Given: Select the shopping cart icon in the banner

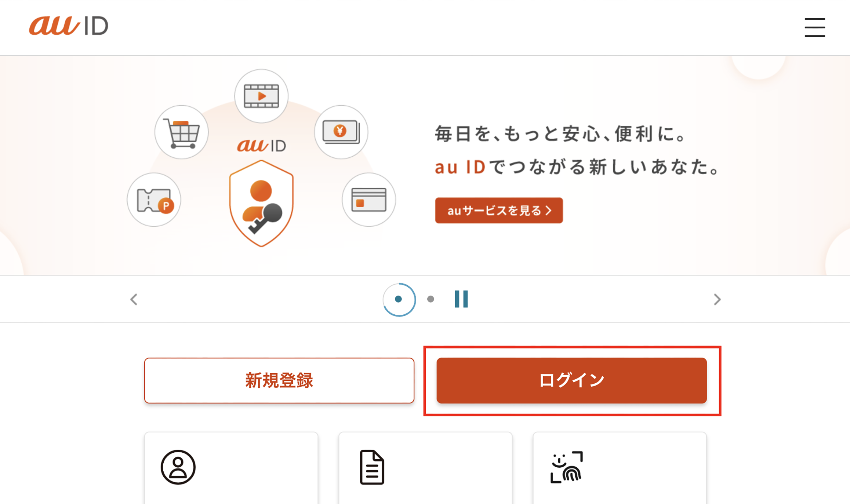Looking at the screenshot, I should click(x=181, y=132).
